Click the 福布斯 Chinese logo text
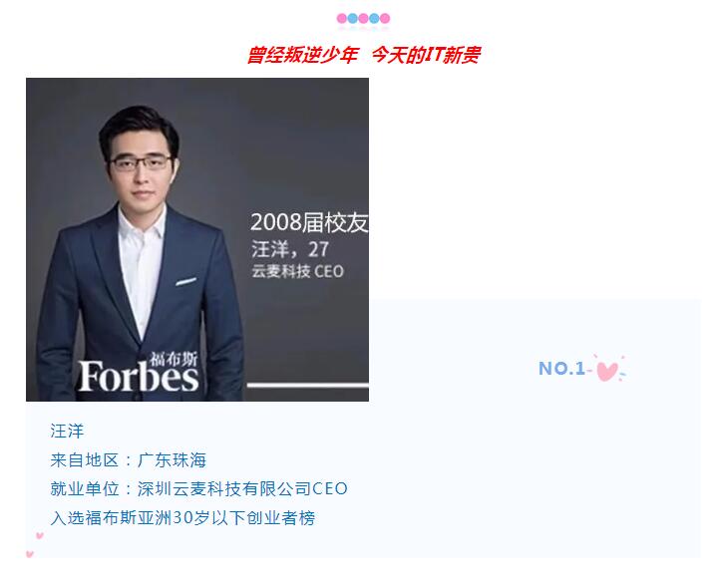Image resolution: width=722 pixels, height=588 pixels. click(174, 359)
